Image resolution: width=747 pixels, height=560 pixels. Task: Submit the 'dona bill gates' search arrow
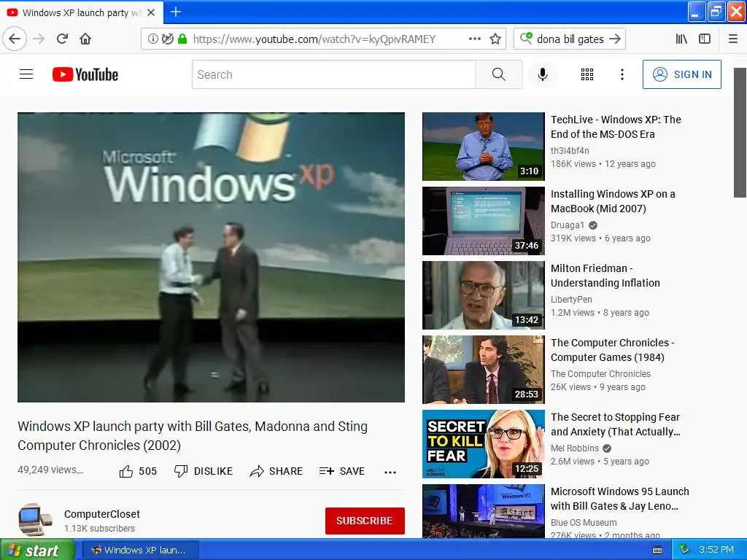coord(615,39)
